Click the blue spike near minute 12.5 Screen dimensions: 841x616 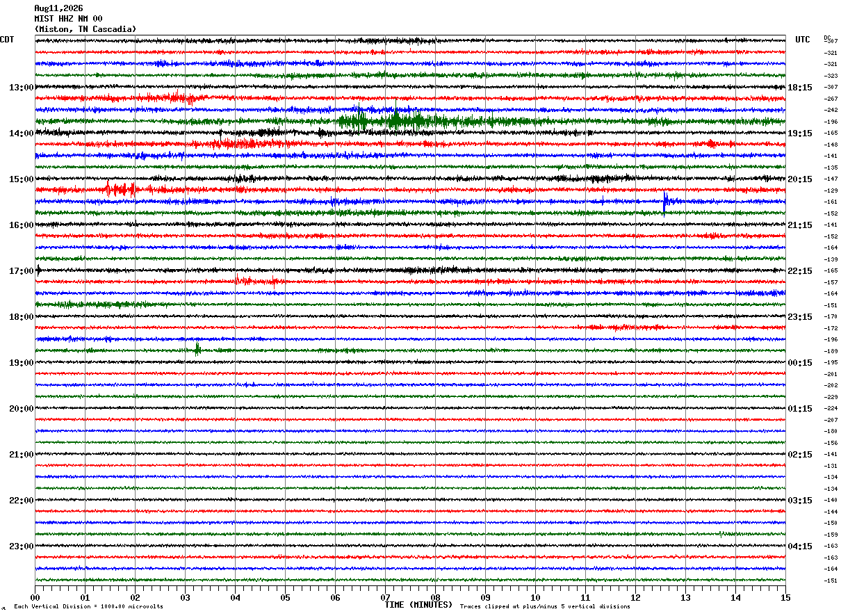tap(665, 202)
